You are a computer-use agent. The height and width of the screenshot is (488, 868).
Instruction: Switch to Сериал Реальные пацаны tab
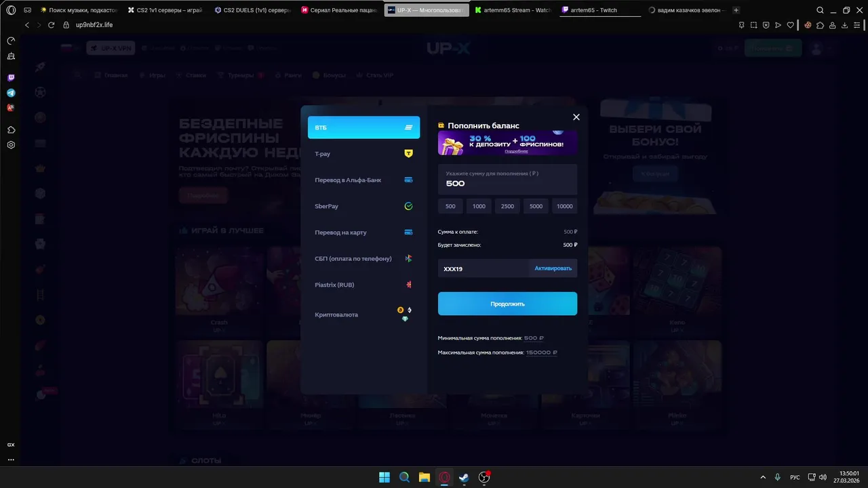point(339,10)
